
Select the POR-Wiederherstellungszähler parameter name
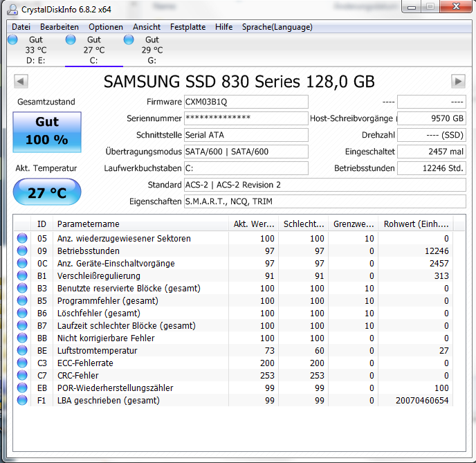coord(115,388)
